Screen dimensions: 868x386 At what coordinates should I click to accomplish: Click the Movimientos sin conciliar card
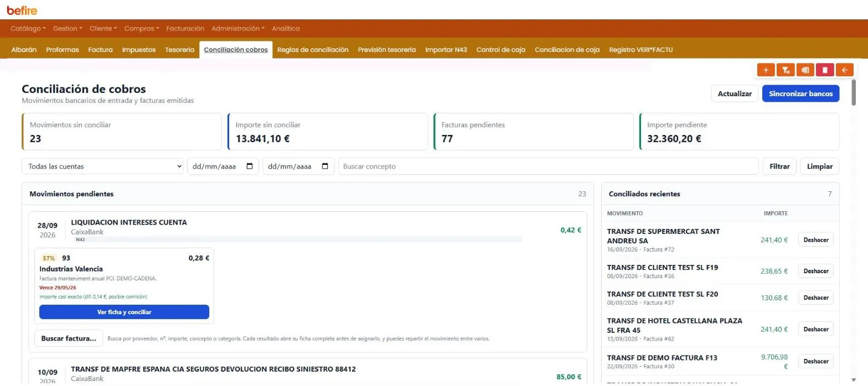pos(121,132)
